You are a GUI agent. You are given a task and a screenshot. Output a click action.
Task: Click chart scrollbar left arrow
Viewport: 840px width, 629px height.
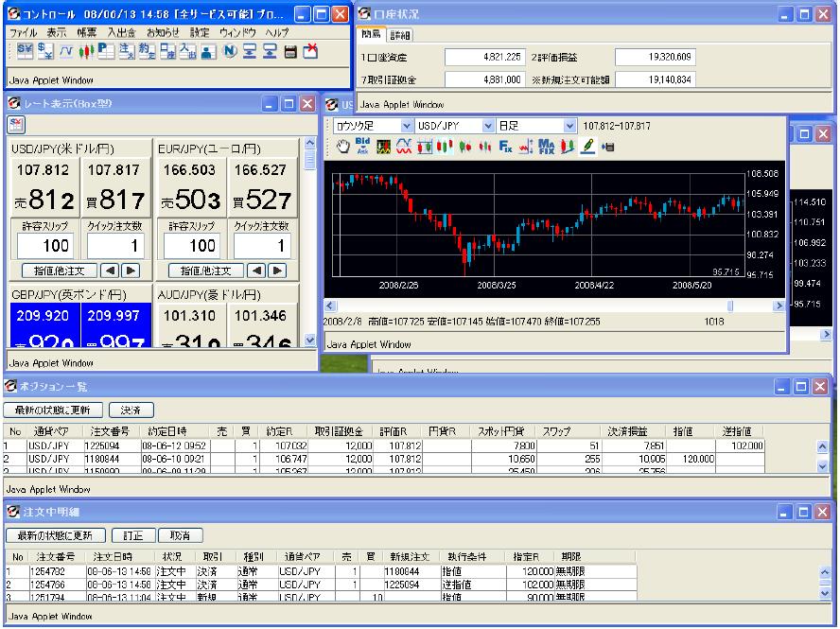[x=330, y=306]
